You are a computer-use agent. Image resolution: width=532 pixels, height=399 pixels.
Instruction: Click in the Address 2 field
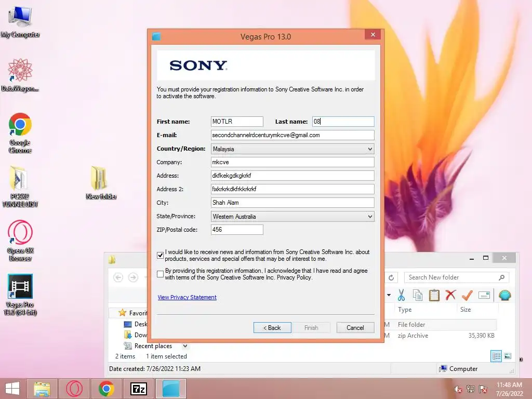coord(292,189)
